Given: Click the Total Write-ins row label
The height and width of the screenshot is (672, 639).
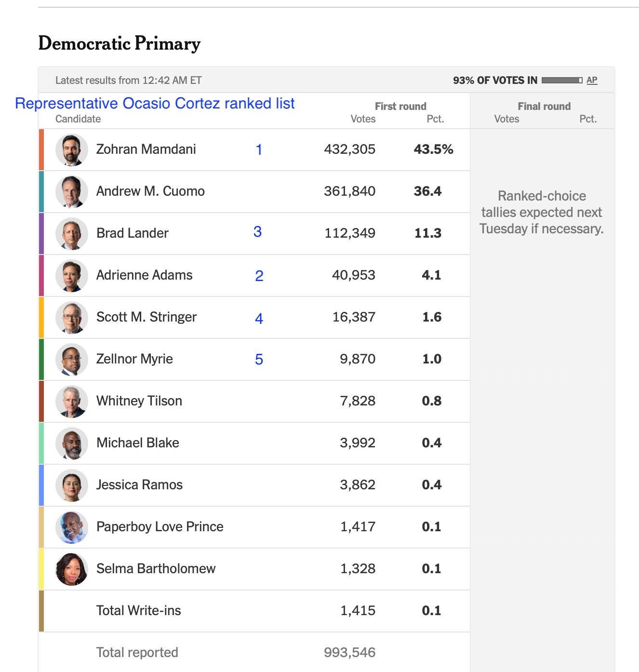Looking at the screenshot, I should click(x=139, y=611).
